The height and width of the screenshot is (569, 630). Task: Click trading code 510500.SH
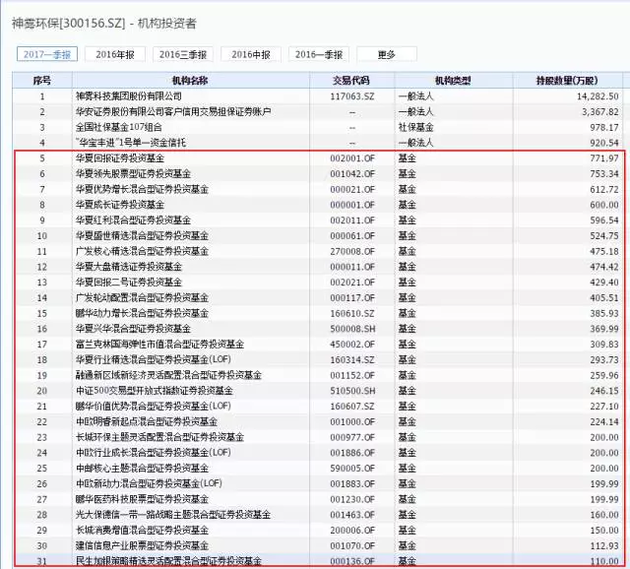352,391
